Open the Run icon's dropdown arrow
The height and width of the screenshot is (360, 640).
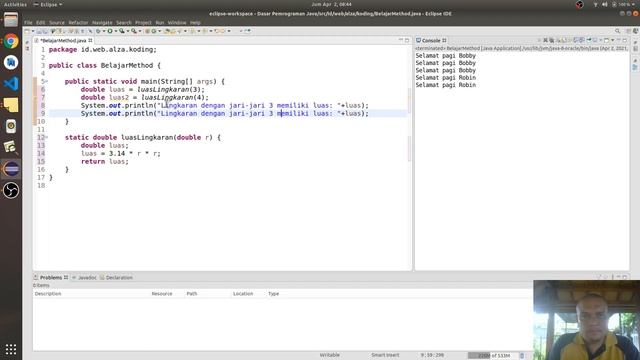click(116, 31)
